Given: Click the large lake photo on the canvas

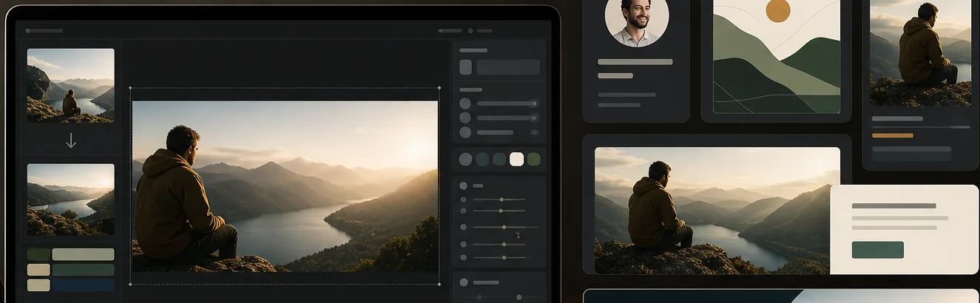Looking at the screenshot, I should tap(285, 186).
